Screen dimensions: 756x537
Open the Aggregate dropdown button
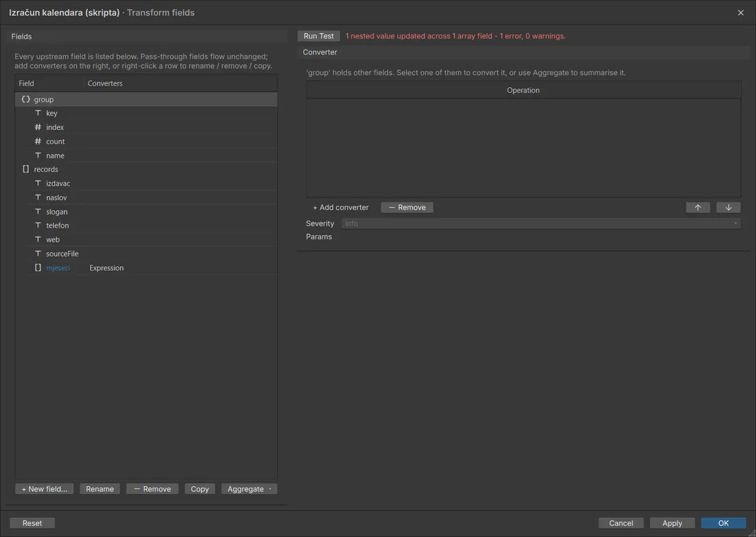tap(249, 489)
